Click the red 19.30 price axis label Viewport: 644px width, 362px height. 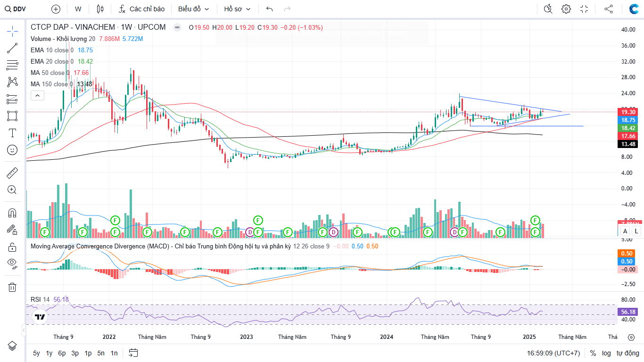tap(627, 112)
